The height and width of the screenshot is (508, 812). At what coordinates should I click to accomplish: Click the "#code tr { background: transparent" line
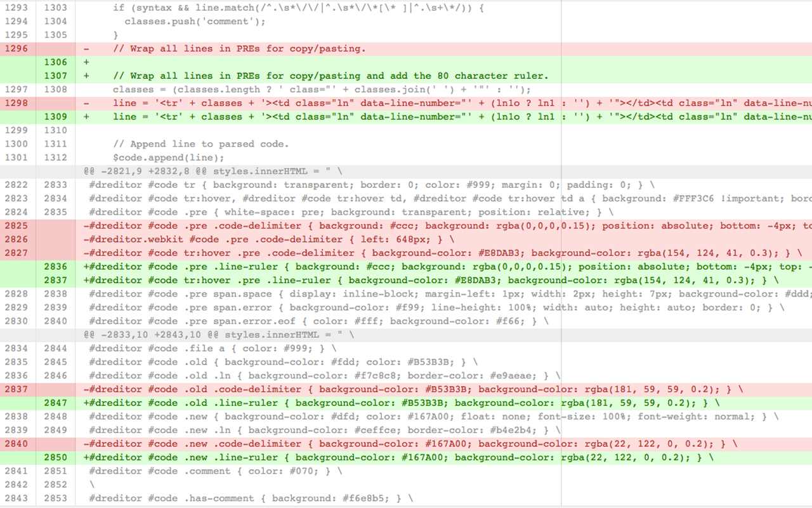coord(372,185)
